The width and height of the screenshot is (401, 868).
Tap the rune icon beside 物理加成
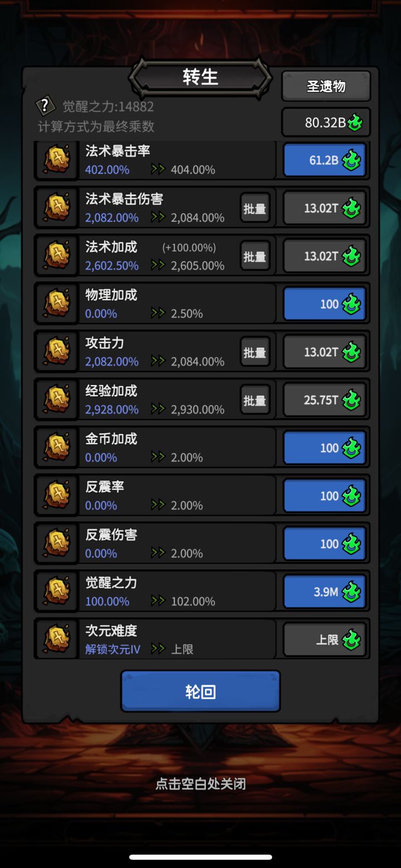57,304
